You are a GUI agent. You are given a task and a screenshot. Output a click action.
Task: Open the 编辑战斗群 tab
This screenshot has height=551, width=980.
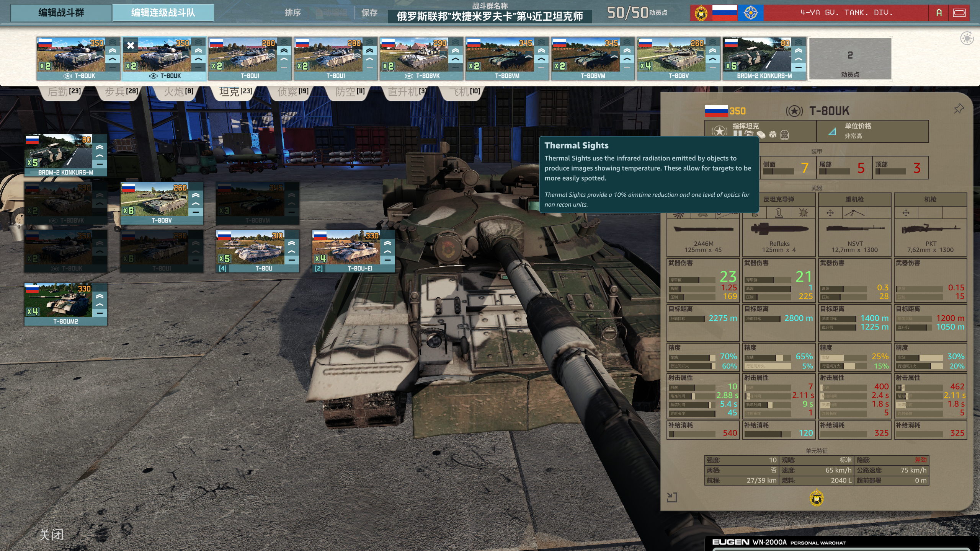click(61, 13)
